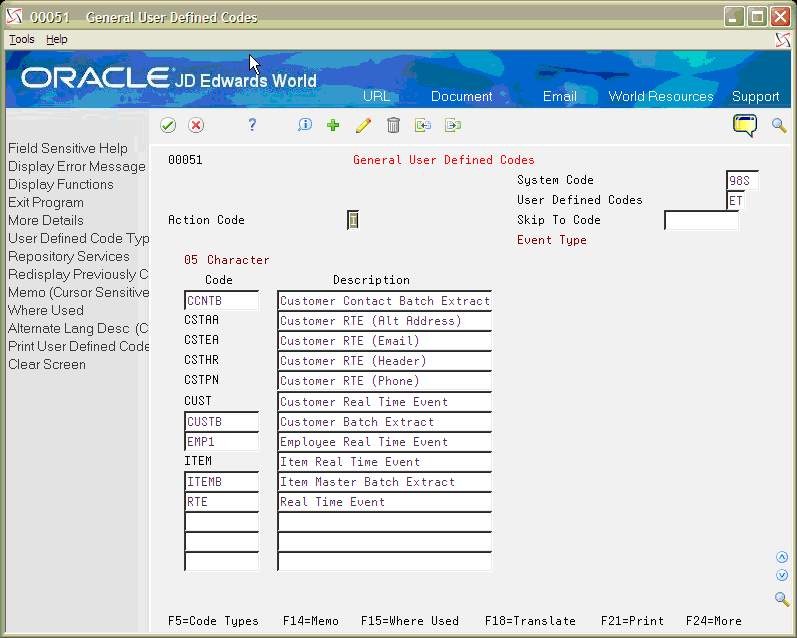Click Customer RTE (Phone) description field
The width and height of the screenshot is (797, 638).
pyautogui.click(x=385, y=381)
